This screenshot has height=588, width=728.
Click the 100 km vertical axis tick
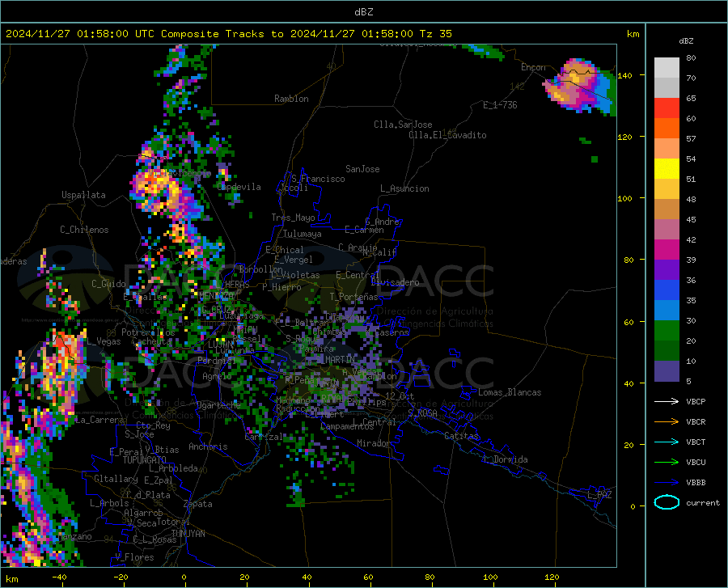coord(625,198)
